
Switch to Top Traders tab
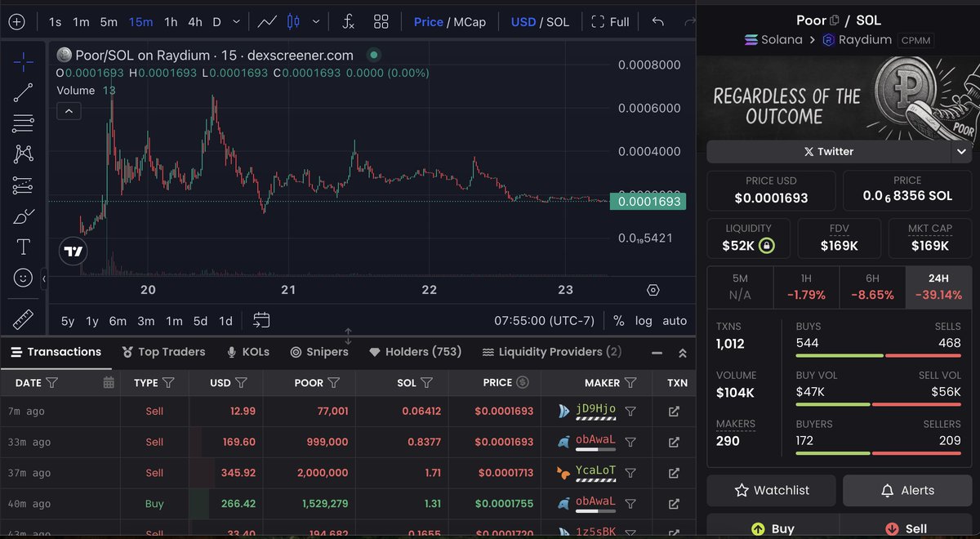[x=163, y=352]
